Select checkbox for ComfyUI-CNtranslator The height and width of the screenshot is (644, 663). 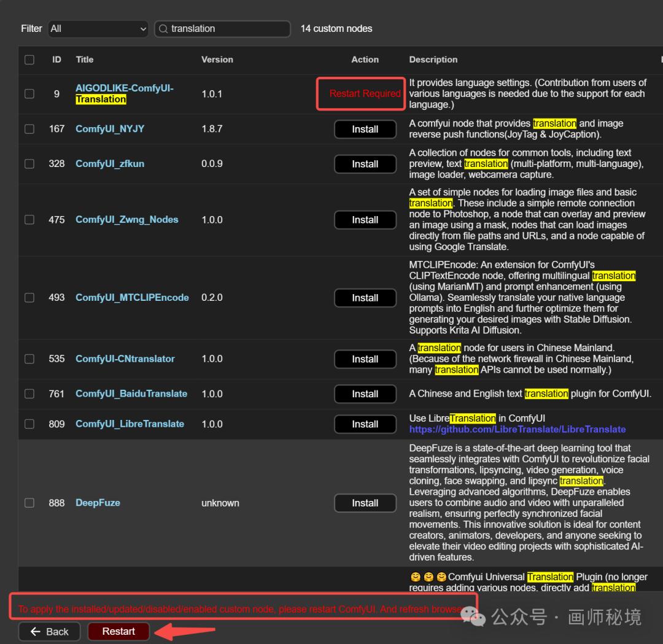29,359
